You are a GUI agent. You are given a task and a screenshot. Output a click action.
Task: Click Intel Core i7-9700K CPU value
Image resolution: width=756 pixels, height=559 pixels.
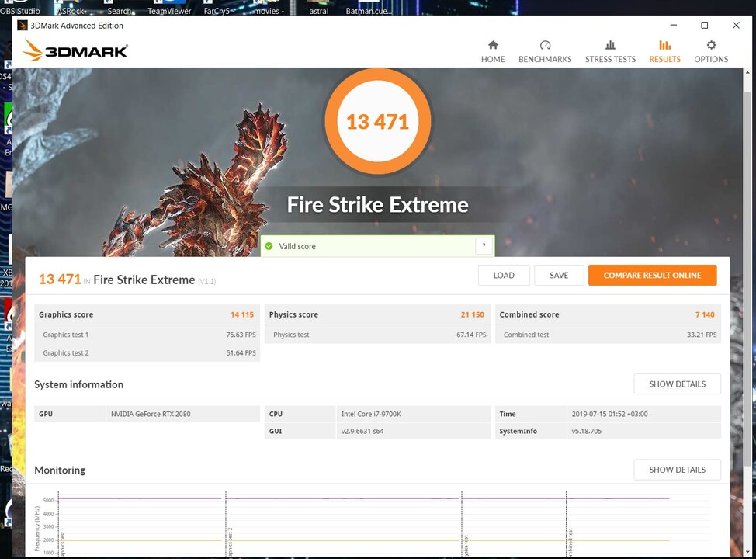tap(371, 414)
